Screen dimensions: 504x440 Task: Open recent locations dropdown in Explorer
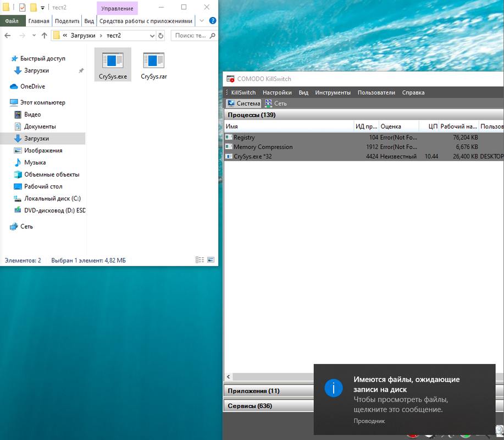(x=34, y=35)
